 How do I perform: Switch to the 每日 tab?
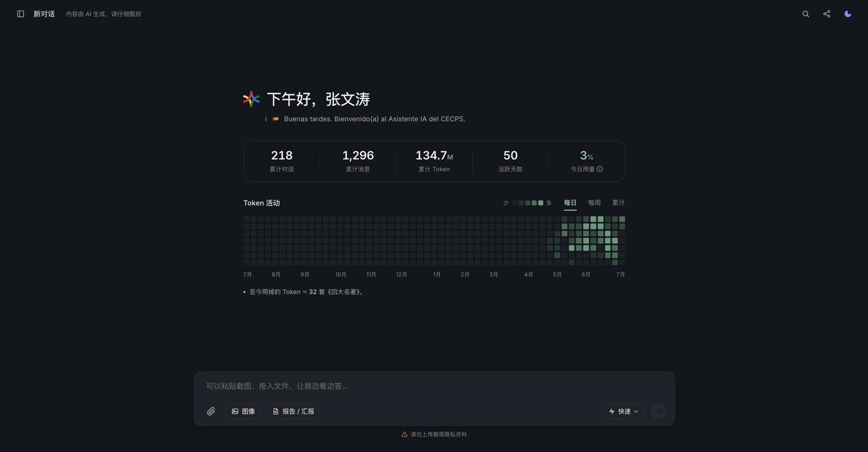pyautogui.click(x=570, y=203)
